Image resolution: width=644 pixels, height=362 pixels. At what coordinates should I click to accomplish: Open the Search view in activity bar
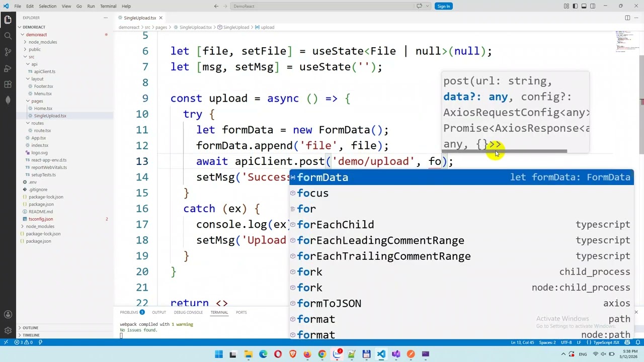tap(8, 36)
